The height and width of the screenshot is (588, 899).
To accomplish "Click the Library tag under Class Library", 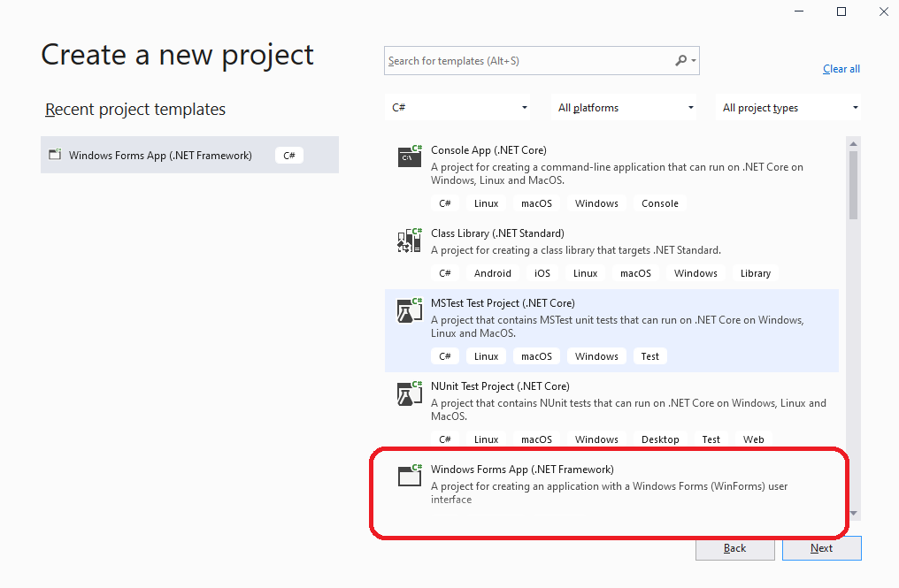I will pos(756,273).
